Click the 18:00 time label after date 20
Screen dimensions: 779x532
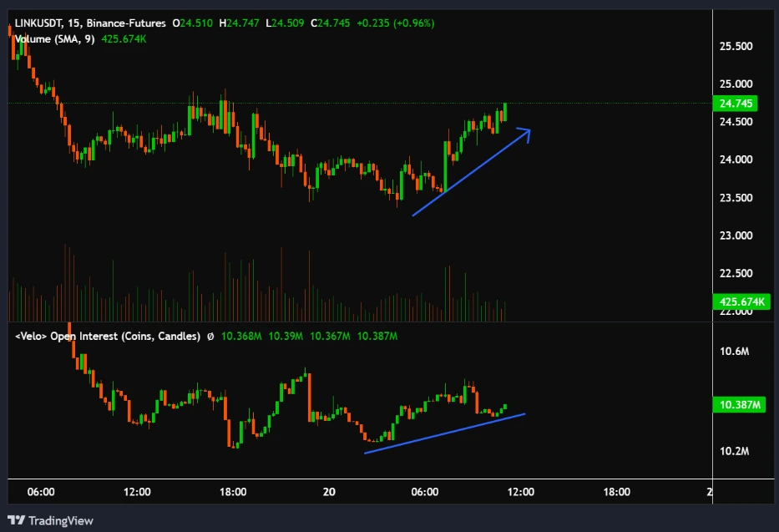point(616,492)
